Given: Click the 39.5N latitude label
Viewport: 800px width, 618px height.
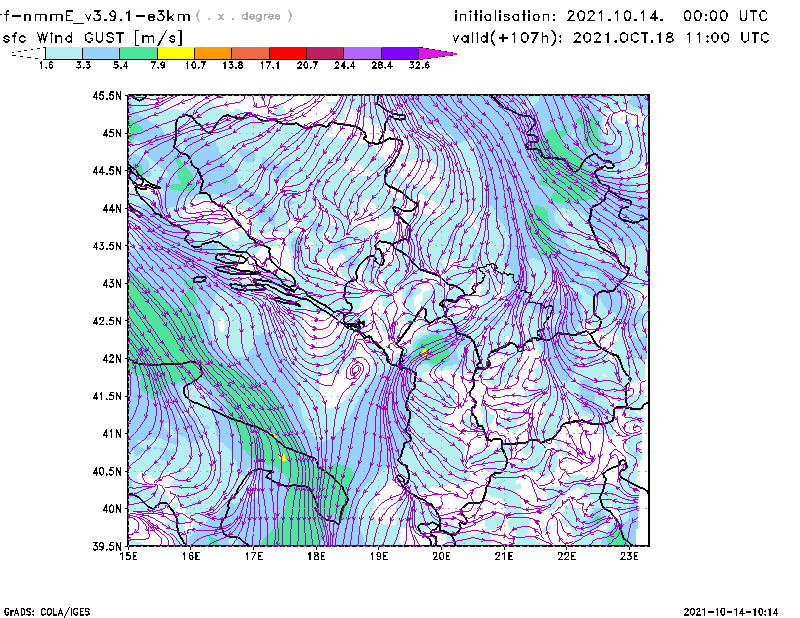Looking at the screenshot, I should click(107, 547).
